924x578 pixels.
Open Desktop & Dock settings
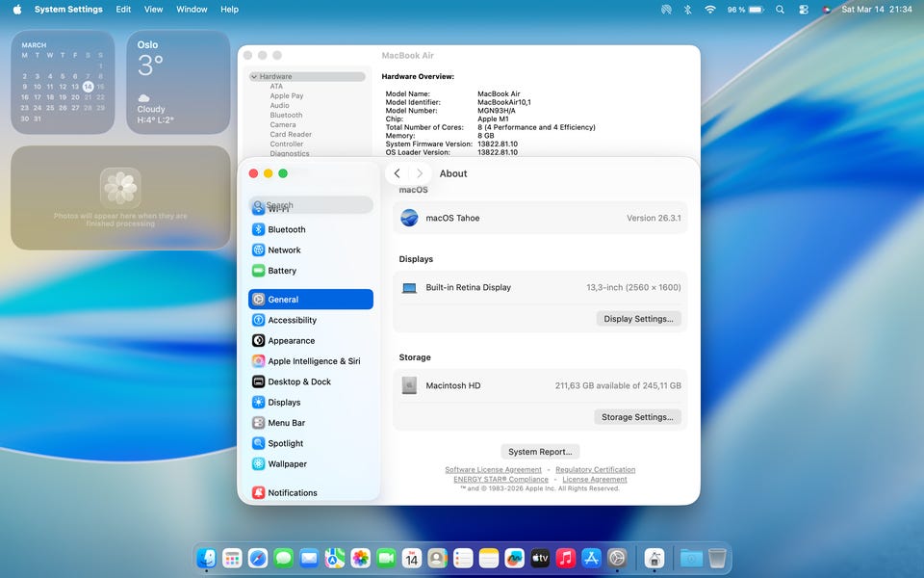point(298,381)
